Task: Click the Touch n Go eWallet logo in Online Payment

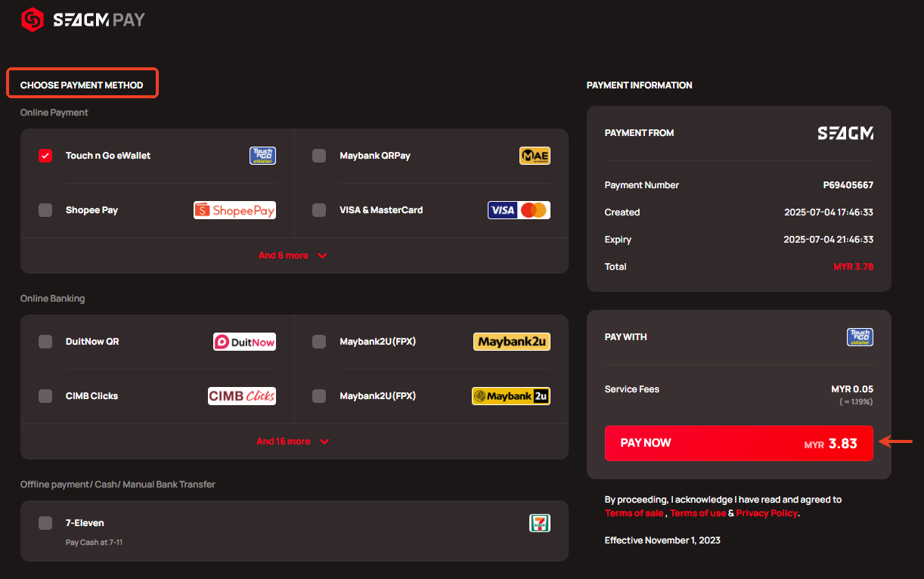Action: point(262,156)
